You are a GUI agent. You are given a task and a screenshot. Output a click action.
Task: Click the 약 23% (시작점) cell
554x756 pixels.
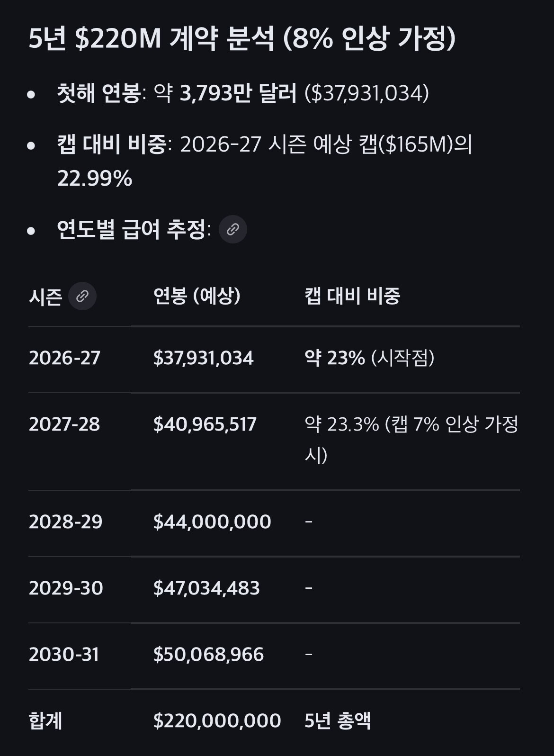[369, 358]
